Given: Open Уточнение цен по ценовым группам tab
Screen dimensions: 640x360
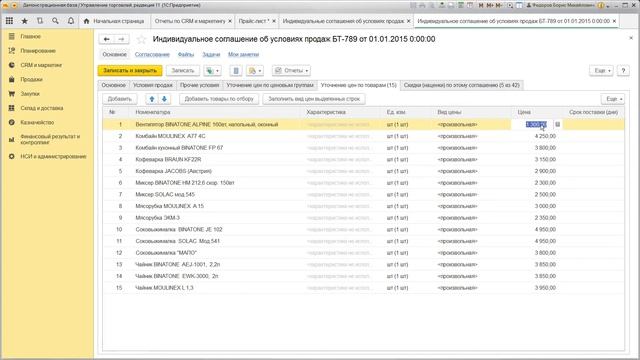Looking at the screenshot, I should 270,85.
